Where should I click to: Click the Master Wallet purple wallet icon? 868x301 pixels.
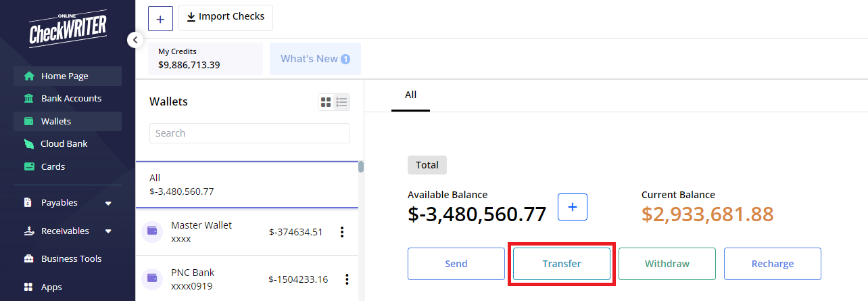point(152,231)
